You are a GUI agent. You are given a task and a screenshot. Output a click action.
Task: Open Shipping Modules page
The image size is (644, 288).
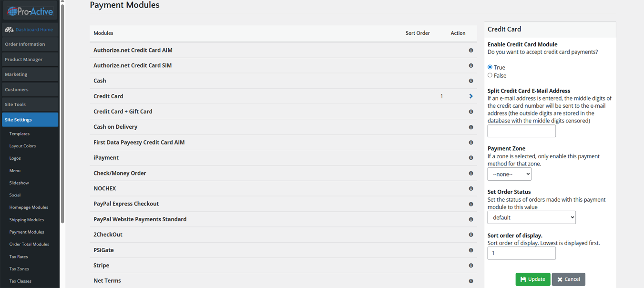(27, 220)
